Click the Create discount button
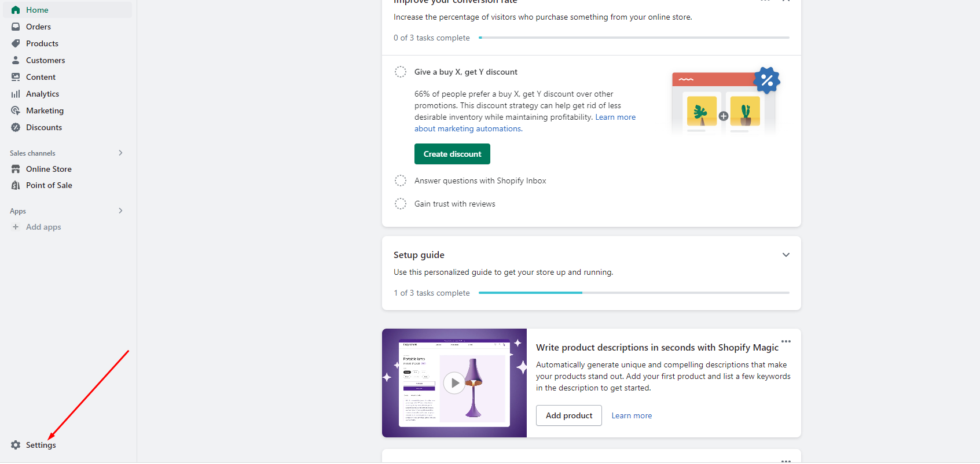This screenshot has width=980, height=464. pyautogui.click(x=452, y=154)
